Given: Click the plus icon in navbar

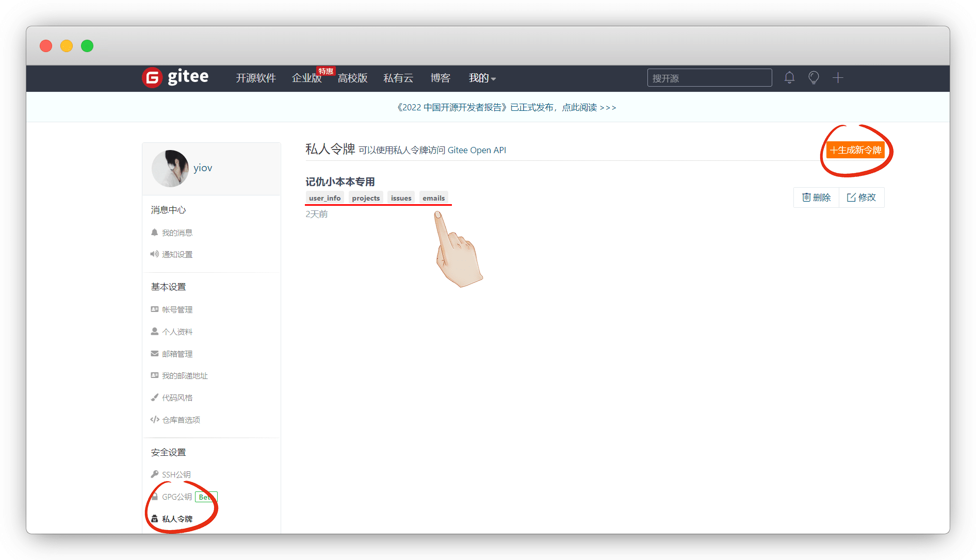Looking at the screenshot, I should click(838, 78).
